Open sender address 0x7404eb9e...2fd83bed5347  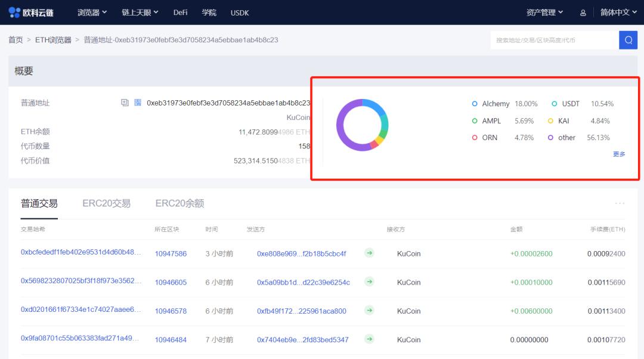click(303, 340)
